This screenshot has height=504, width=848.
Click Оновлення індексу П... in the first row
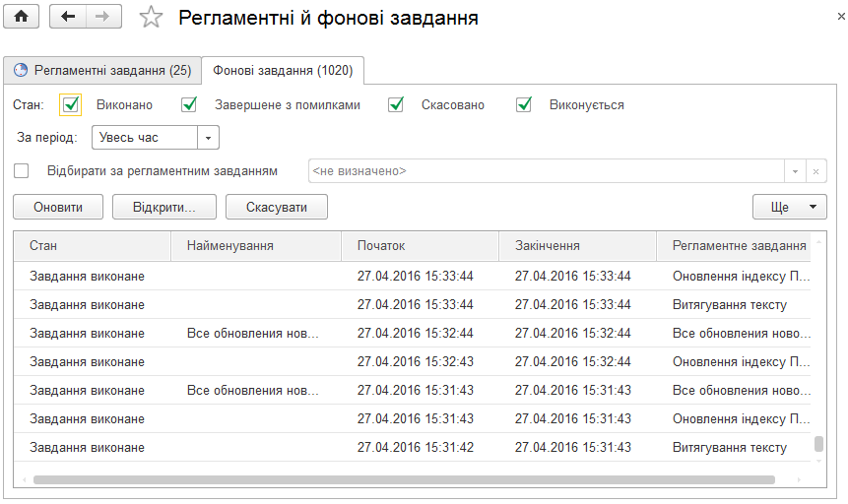[x=741, y=277]
